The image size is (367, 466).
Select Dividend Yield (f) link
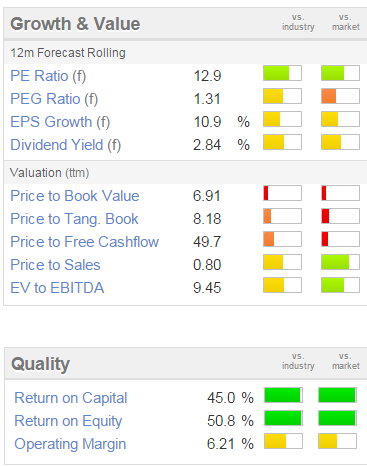point(65,145)
